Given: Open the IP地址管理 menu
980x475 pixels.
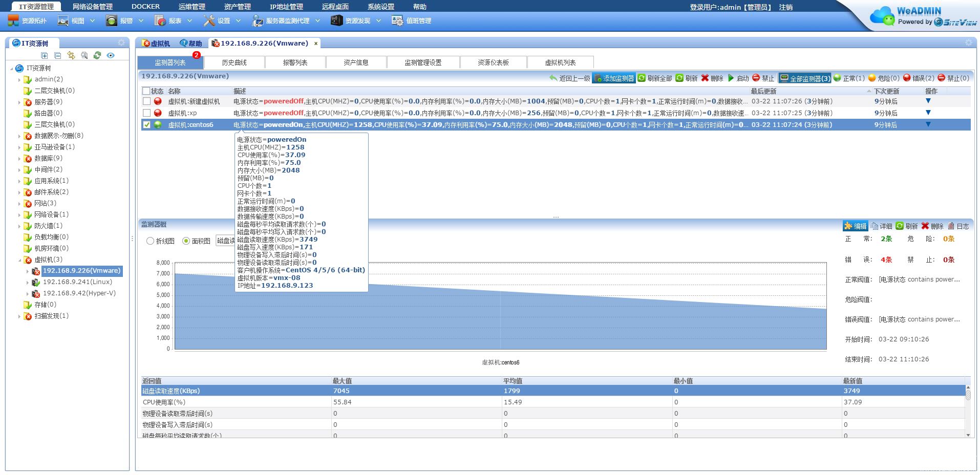Looking at the screenshot, I should 286,7.
